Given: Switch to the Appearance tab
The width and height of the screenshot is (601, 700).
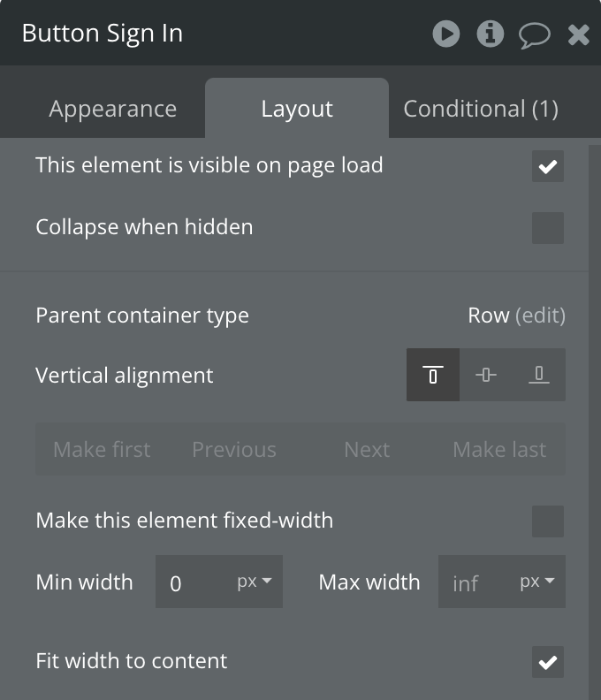Looking at the screenshot, I should coord(113,109).
